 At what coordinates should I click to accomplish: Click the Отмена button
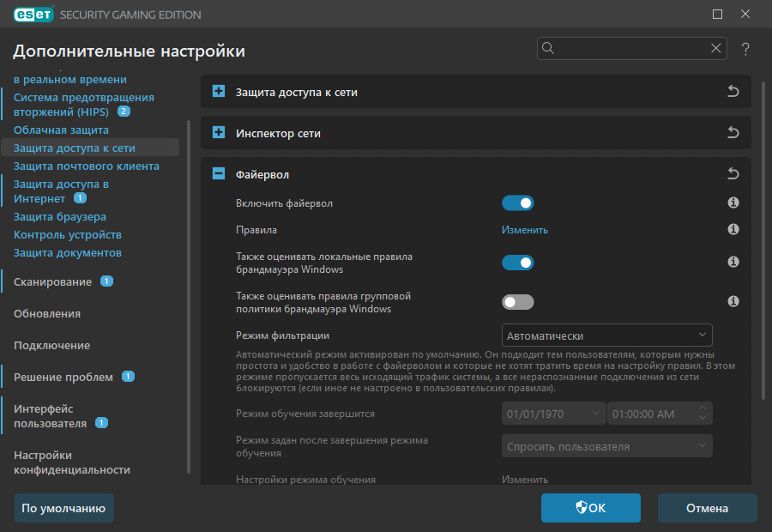click(707, 508)
